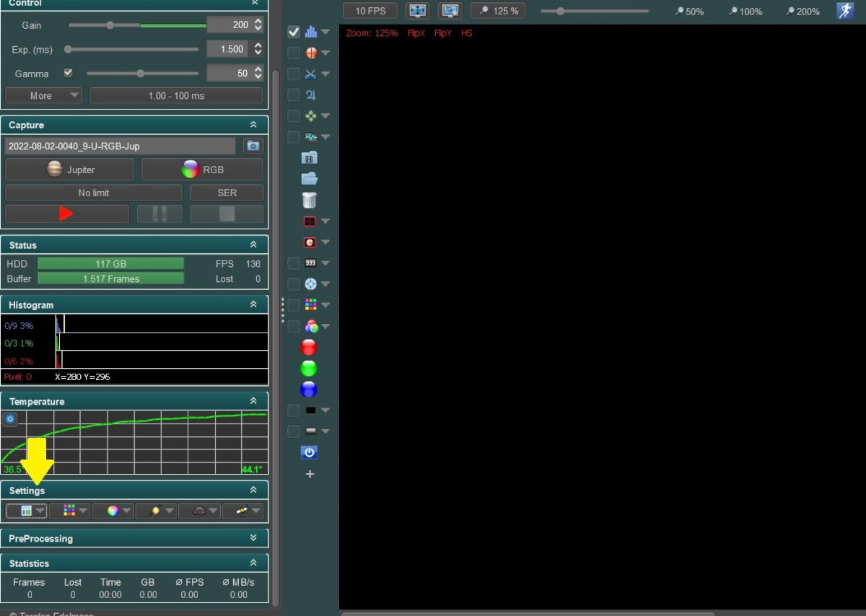Open the observatory dome settings dropdown
The image size is (866, 616).
[x=200, y=511]
